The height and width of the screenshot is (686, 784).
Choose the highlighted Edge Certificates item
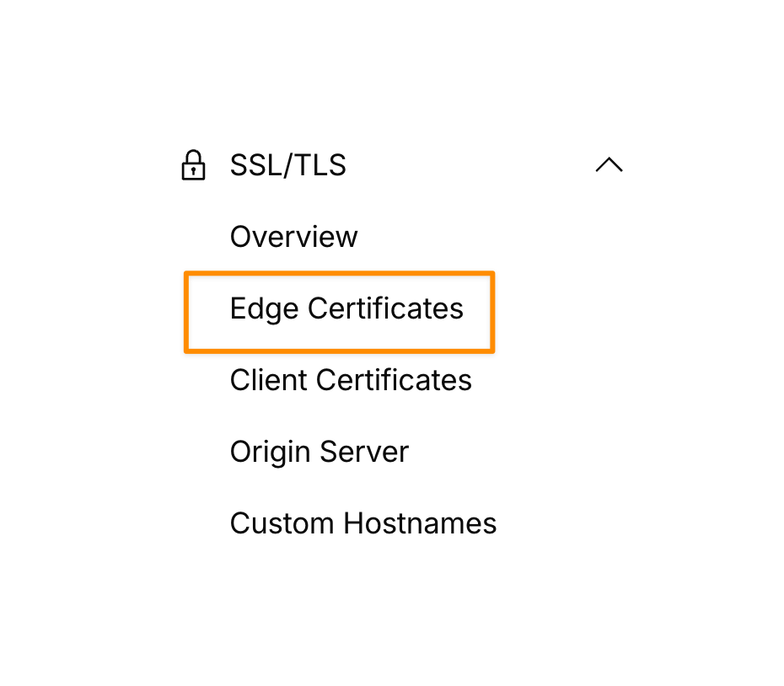pos(346,308)
